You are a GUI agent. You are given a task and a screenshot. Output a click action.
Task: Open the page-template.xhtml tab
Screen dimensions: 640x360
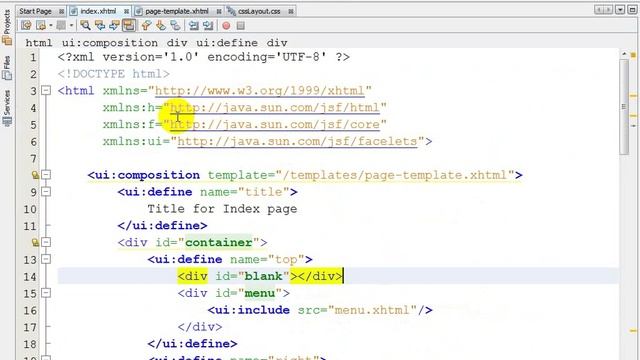(177, 11)
